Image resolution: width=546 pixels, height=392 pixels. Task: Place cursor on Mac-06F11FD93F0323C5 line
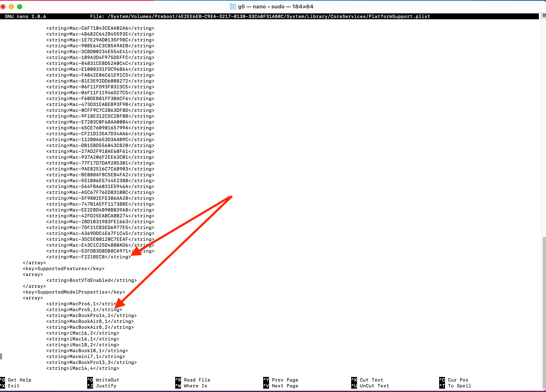coord(100,87)
